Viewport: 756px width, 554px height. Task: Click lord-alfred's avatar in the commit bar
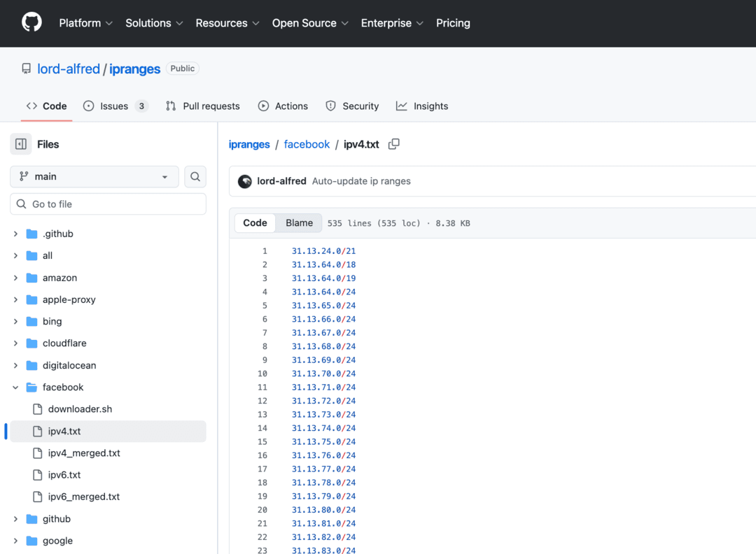click(x=245, y=180)
